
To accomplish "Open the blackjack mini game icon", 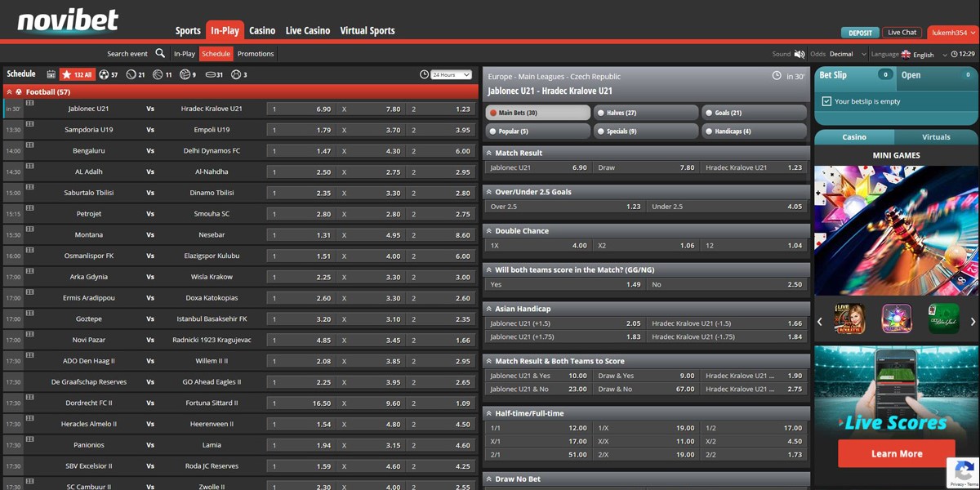I will coord(944,319).
